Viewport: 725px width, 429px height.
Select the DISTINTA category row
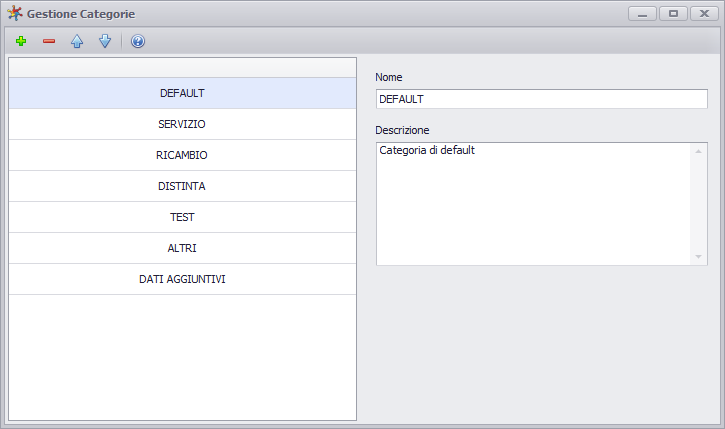[182, 186]
